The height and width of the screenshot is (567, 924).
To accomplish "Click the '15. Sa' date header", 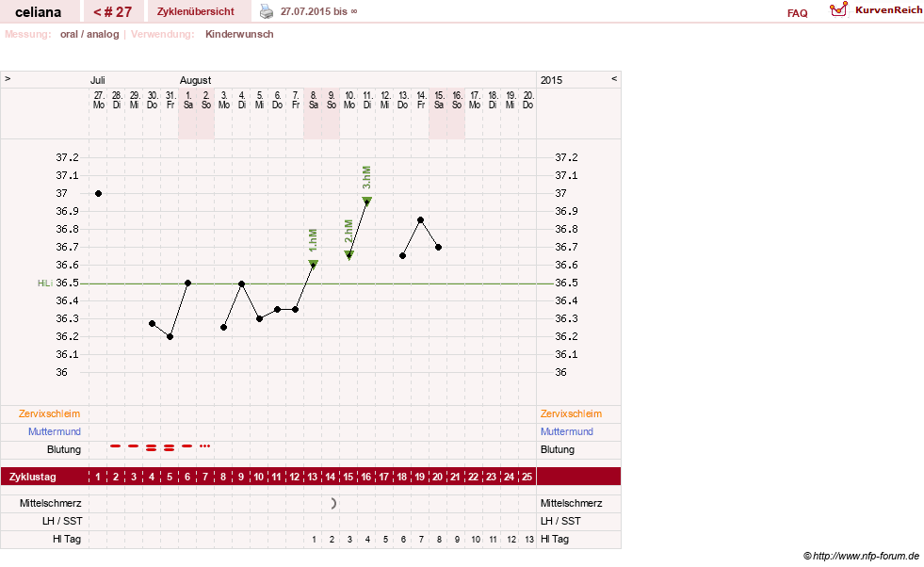I will pyautogui.click(x=438, y=100).
